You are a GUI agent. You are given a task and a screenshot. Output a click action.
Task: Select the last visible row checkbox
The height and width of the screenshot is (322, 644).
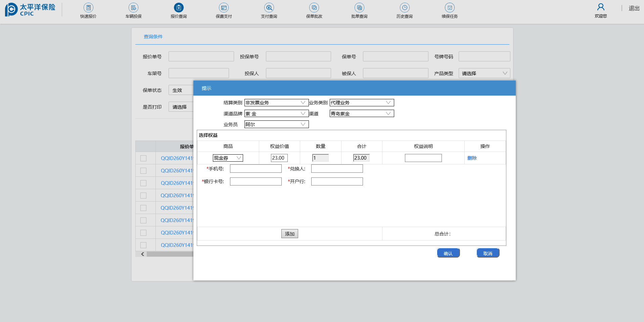pos(143,245)
